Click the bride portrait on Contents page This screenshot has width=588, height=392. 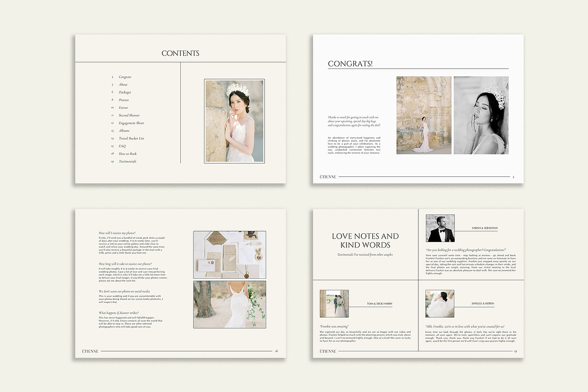pyautogui.click(x=235, y=122)
